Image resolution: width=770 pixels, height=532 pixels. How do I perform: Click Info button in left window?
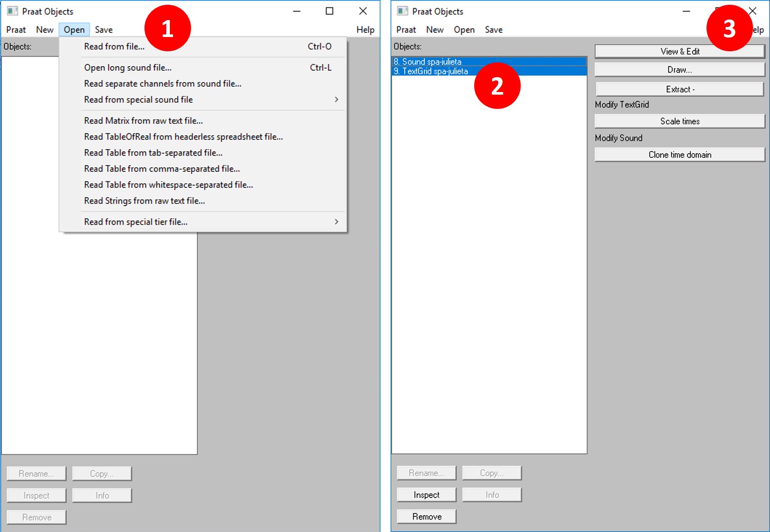tap(102, 496)
